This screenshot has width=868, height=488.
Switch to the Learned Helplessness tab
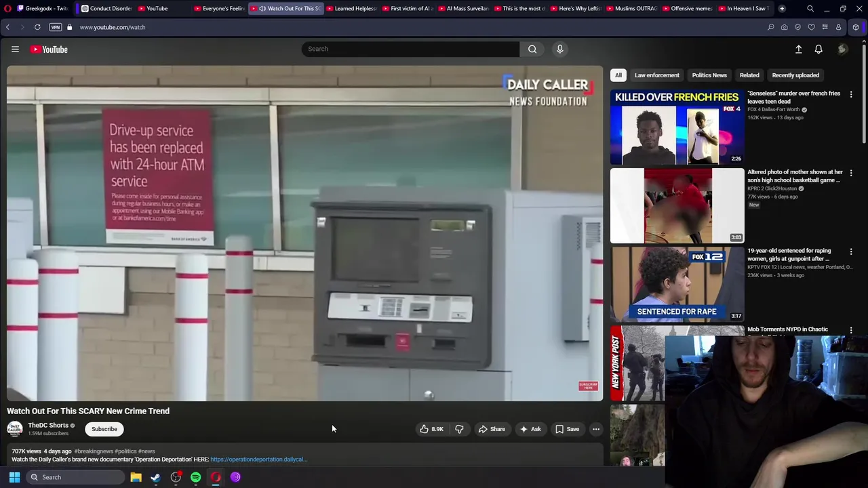click(351, 8)
